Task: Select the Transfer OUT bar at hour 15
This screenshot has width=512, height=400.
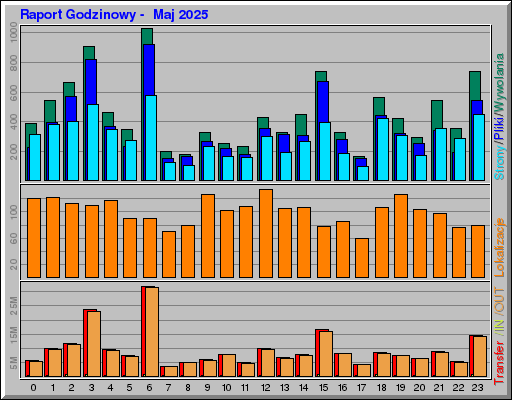Action: point(326,354)
